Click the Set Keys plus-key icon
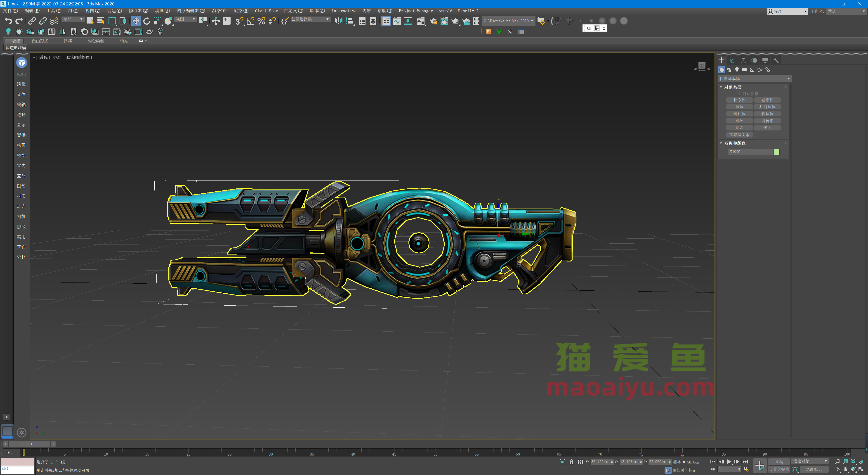This screenshot has height=475, width=868. coord(759,465)
